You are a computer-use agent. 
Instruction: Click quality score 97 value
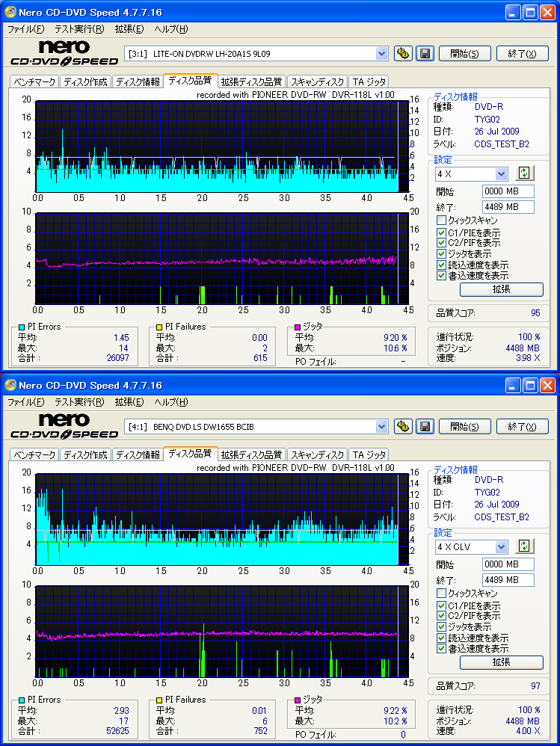(x=535, y=686)
